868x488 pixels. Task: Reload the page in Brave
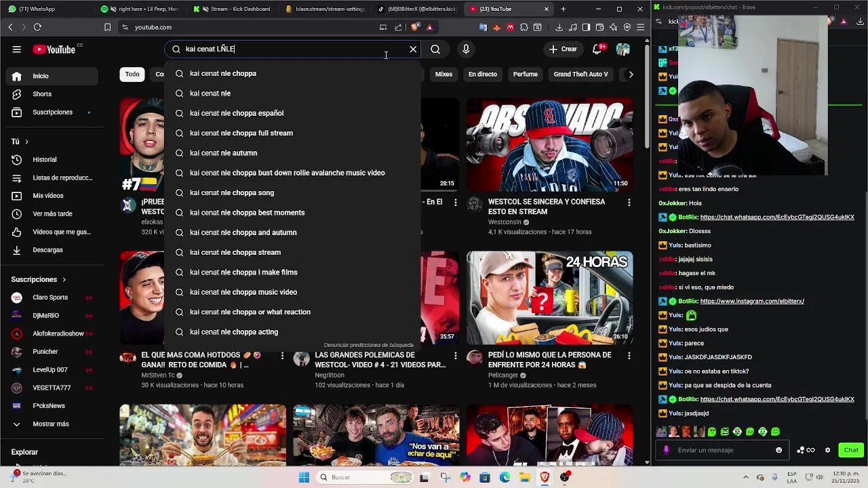click(37, 27)
